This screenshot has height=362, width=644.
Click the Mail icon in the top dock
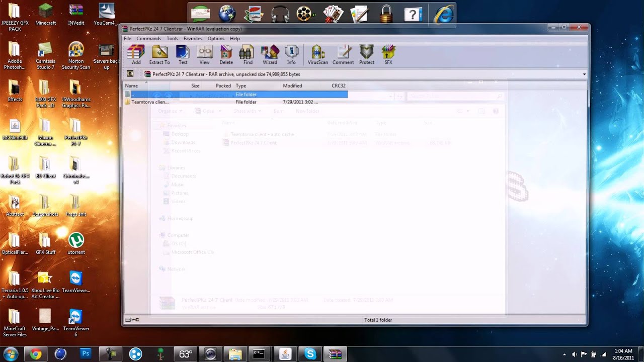tap(201, 14)
